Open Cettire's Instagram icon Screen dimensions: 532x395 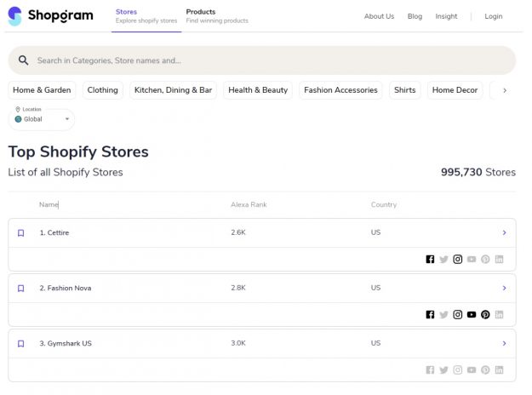458,260
